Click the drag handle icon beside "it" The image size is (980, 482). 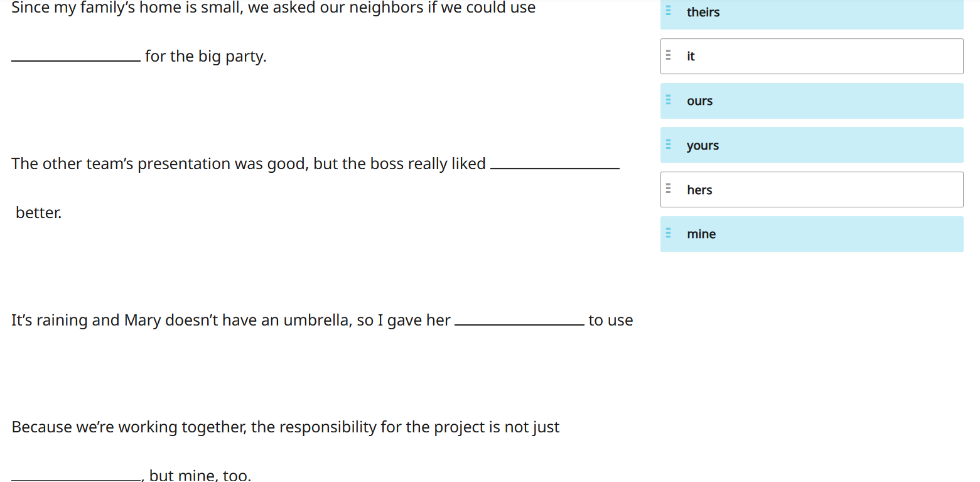tap(668, 56)
